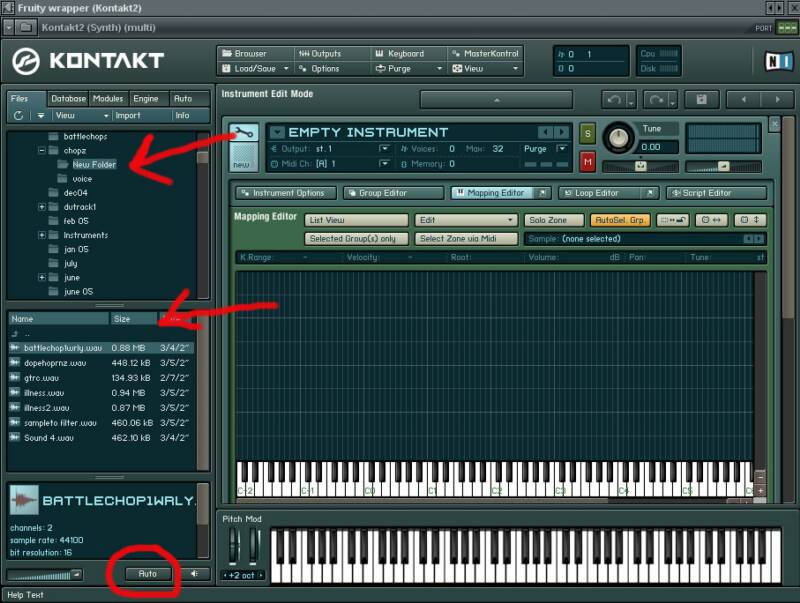The height and width of the screenshot is (603, 800).
Task: Open the Instrument Options tab
Action: 286,193
